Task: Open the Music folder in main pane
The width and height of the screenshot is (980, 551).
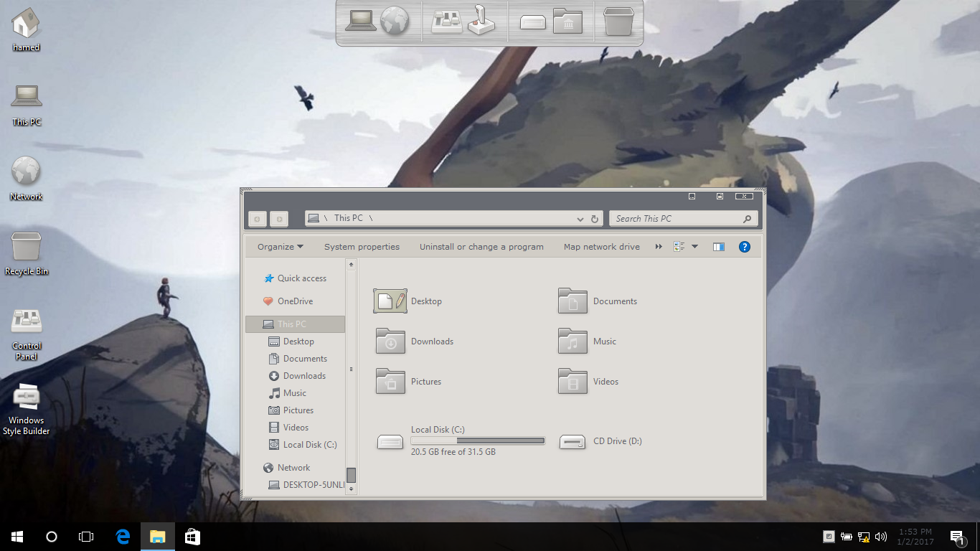Action: tap(573, 342)
